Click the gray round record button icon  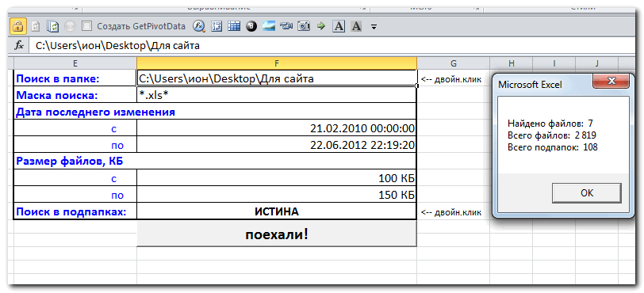(71, 27)
